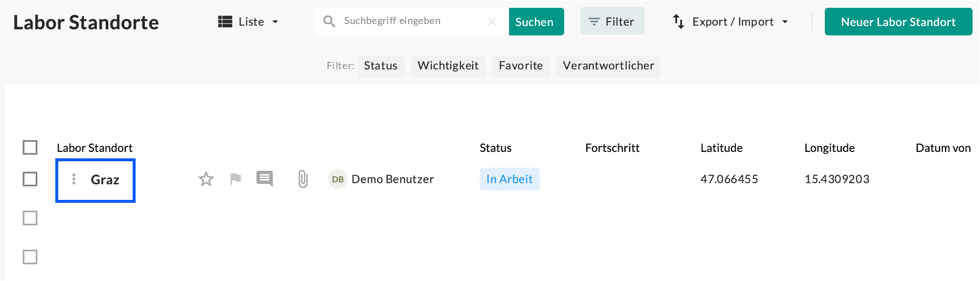
Task: Click the flag icon in Graz row
Action: [235, 179]
